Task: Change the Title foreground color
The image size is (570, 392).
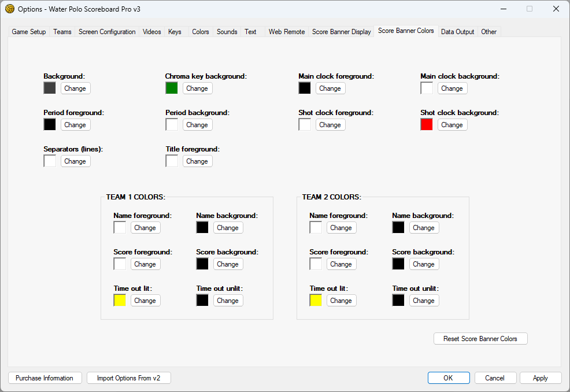Action: point(197,161)
